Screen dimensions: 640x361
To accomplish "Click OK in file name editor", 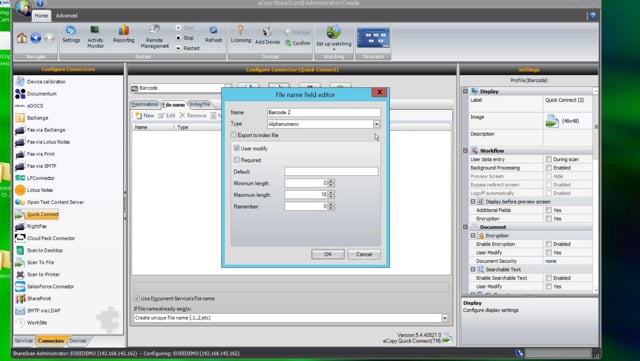I will pos(328,254).
